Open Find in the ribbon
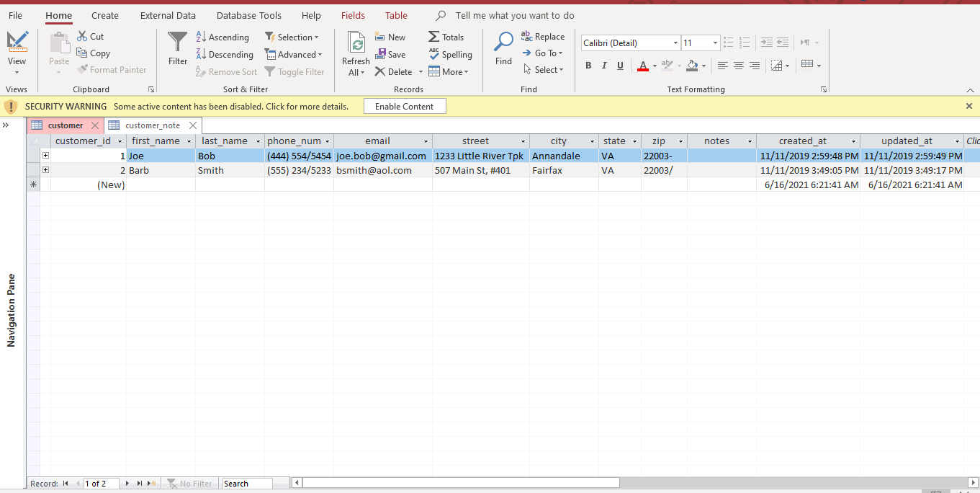This screenshot has width=980, height=493. (503, 50)
